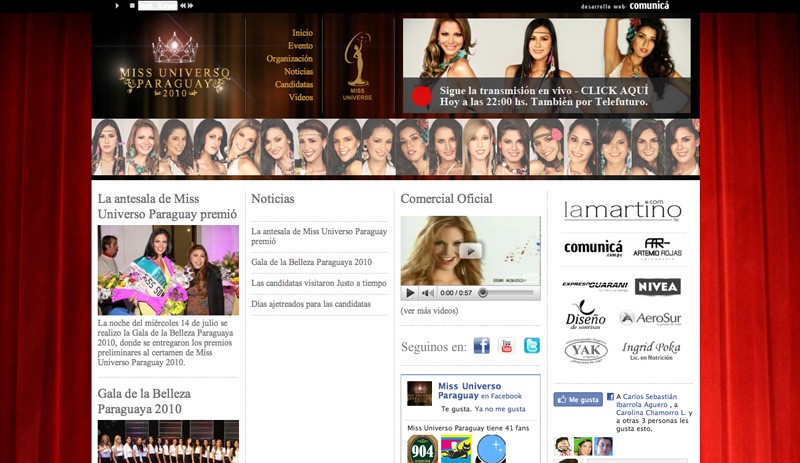Click the cat cartoon fan avatar
Screen dimensions: 800x463
pos(456,449)
